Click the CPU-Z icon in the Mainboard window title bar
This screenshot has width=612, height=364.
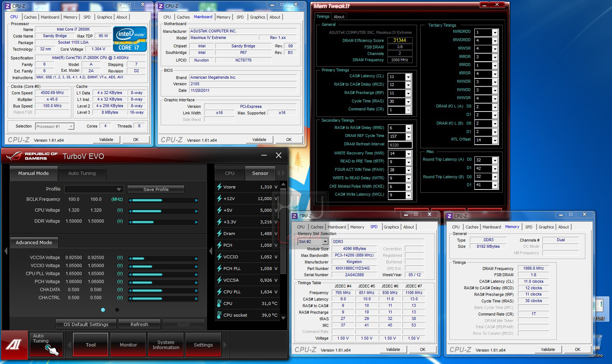[161, 6]
